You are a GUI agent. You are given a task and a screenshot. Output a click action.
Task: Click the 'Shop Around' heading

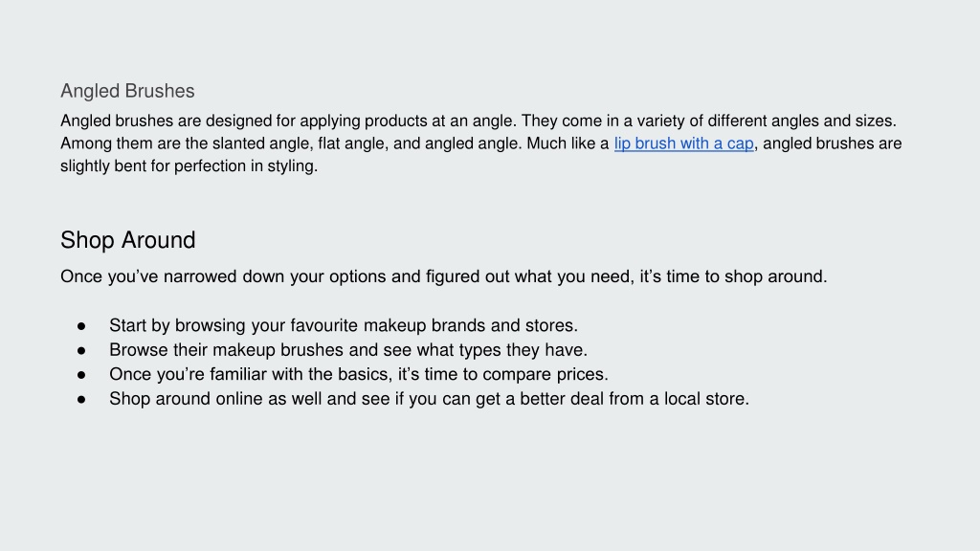128,240
